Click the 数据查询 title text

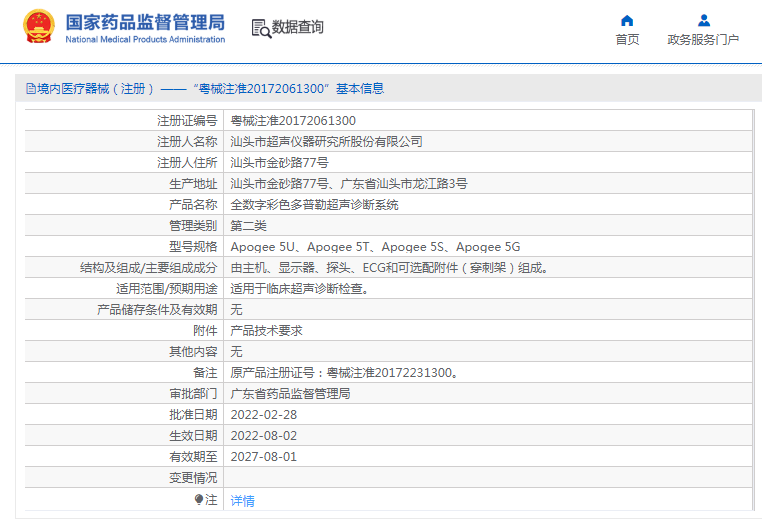pyautogui.click(x=297, y=27)
